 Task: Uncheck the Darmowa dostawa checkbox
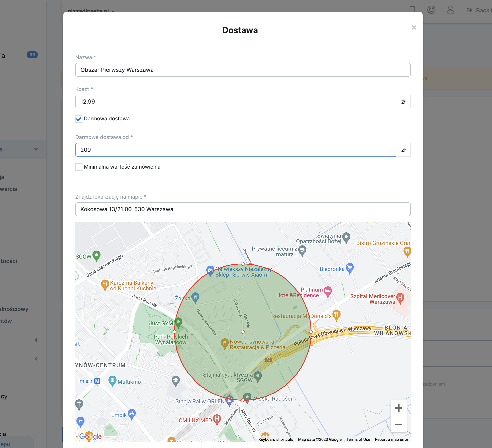[x=79, y=119]
